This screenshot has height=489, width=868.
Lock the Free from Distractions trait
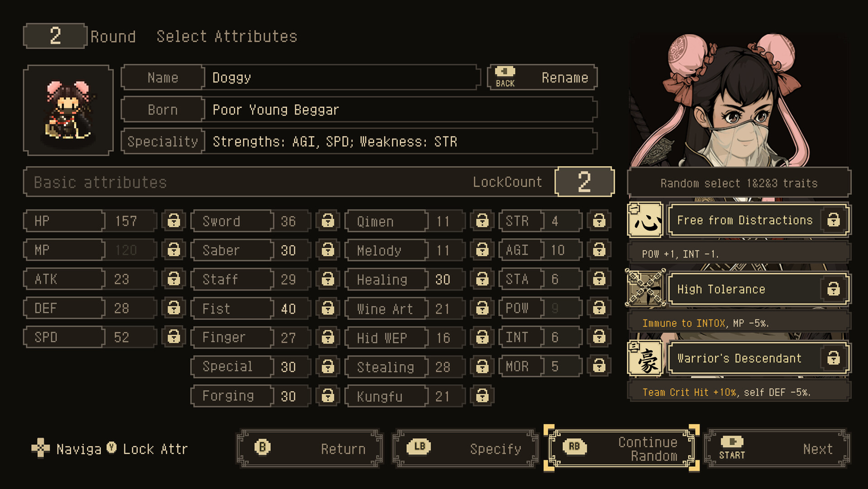[x=834, y=220]
